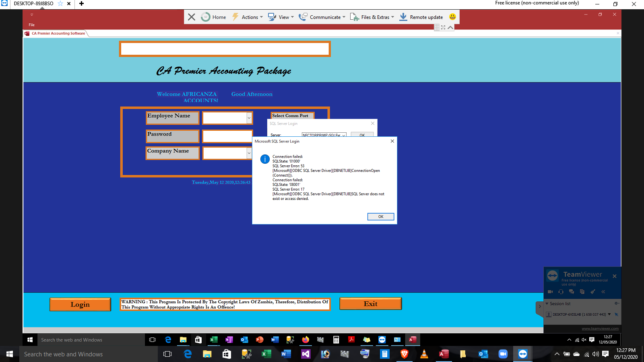Click the whiteboard brush icon in TeamViewer panel
The image size is (644, 362).
(592, 292)
